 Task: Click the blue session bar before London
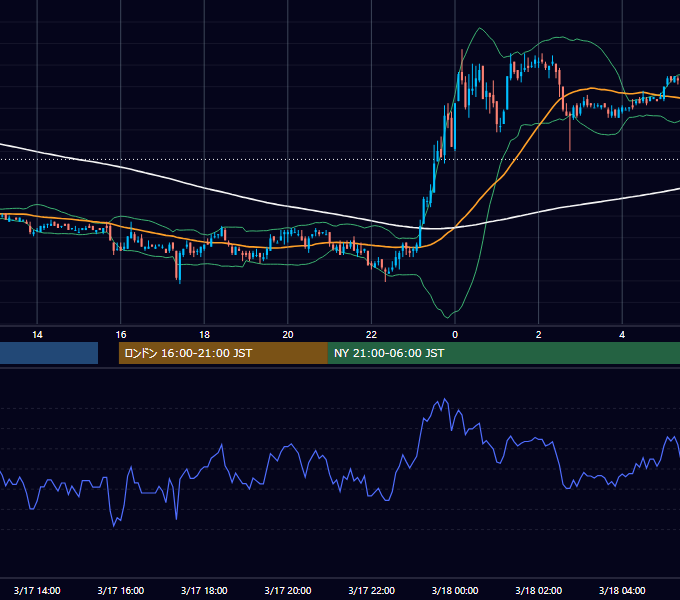coord(49,353)
